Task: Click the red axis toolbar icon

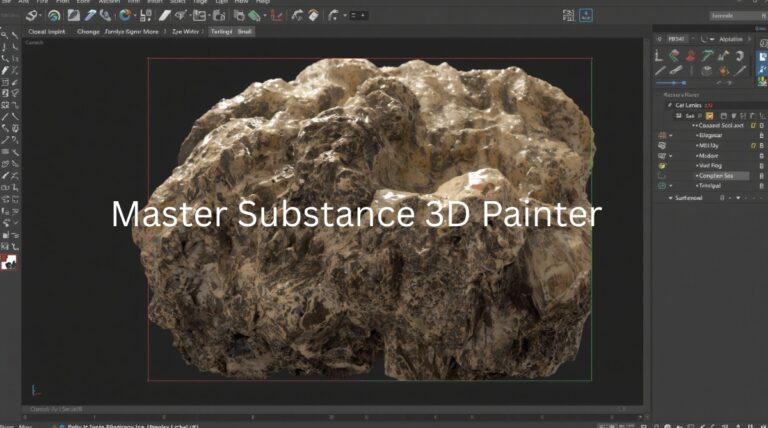Action: 277,16
